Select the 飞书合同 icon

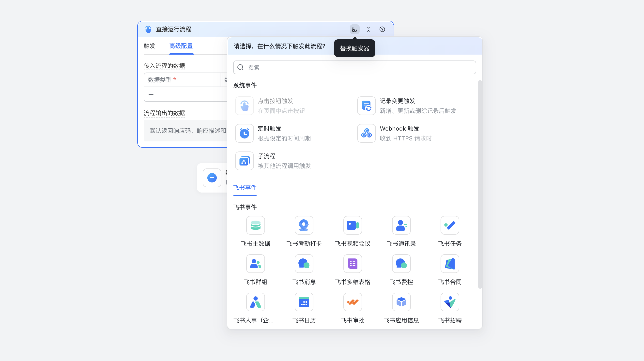450,264
